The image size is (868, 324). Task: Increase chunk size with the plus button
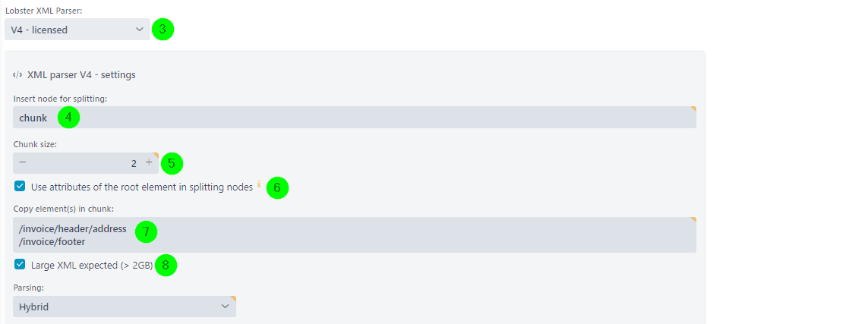tap(148, 162)
